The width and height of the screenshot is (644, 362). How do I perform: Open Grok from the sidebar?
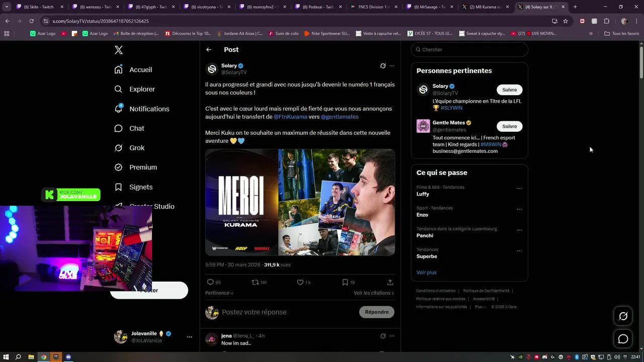(x=129, y=148)
